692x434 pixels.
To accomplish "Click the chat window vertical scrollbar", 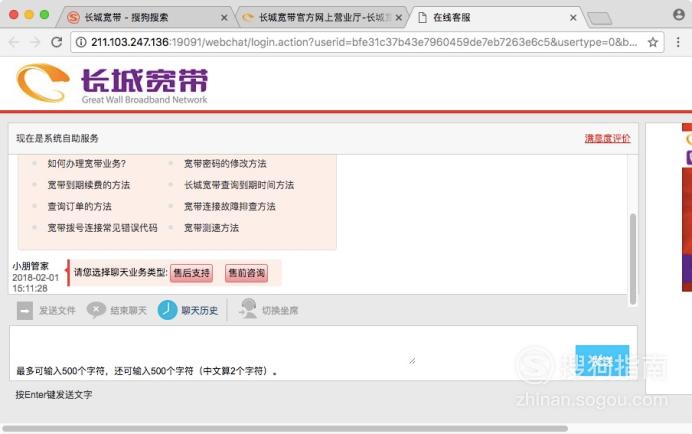I will click(x=633, y=259).
